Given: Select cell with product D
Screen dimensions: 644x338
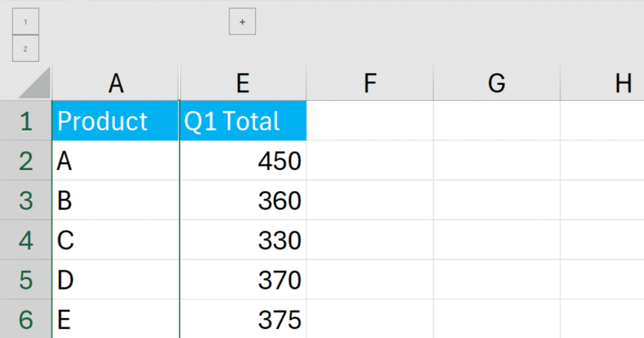Looking at the screenshot, I should tap(116, 280).
